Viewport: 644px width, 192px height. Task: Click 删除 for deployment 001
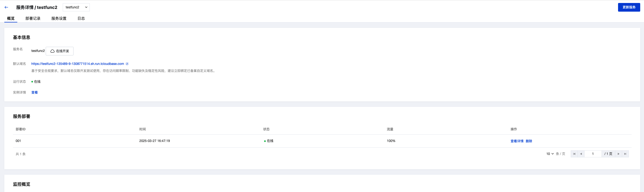click(529, 141)
